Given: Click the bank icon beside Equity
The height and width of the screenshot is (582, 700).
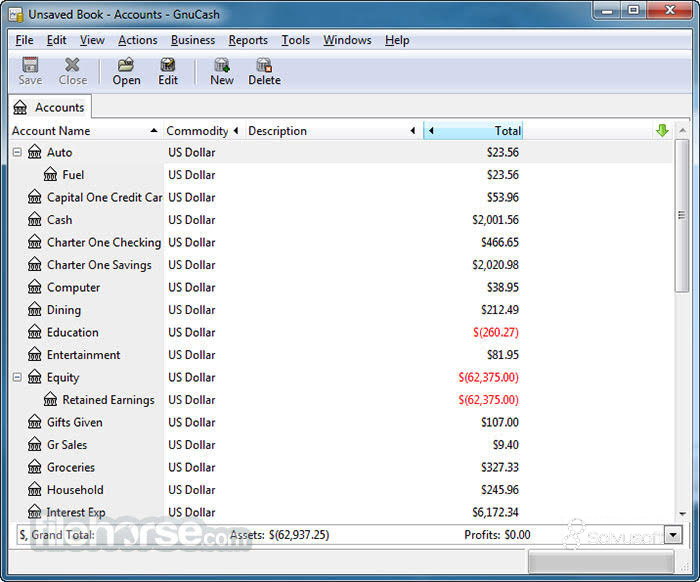Looking at the screenshot, I should coord(34,377).
